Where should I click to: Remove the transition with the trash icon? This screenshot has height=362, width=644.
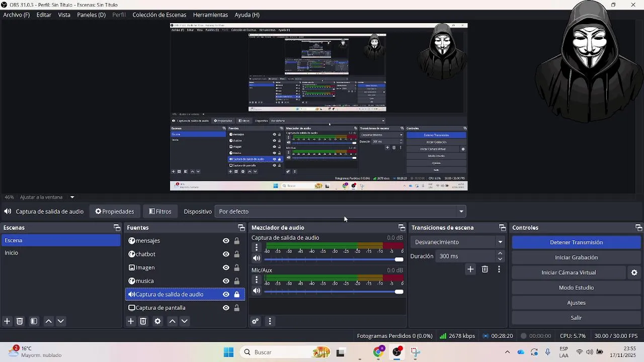coord(485,269)
